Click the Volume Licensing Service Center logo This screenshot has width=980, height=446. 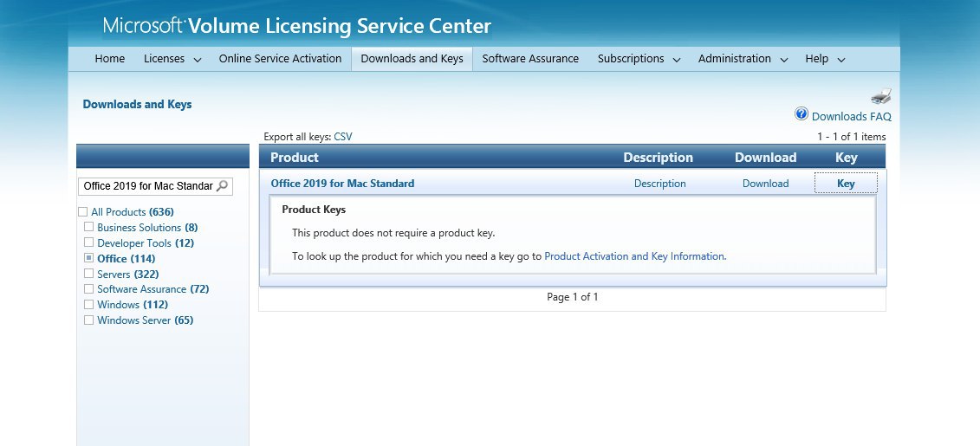click(x=297, y=26)
